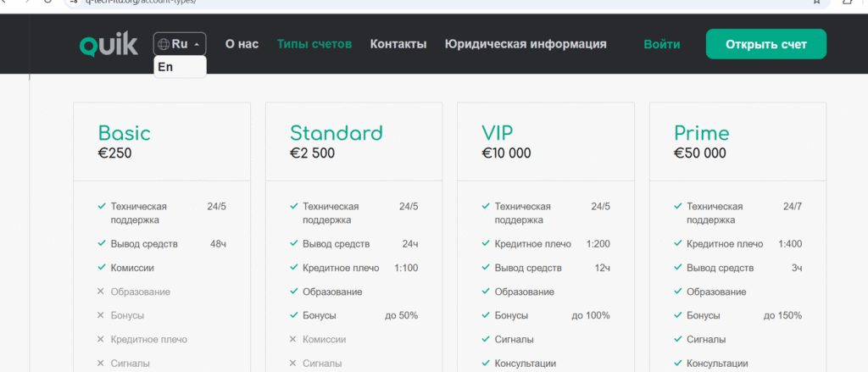
Task: Open Юридическая информация menu item
Action: pyautogui.click(x=526, y=44)
